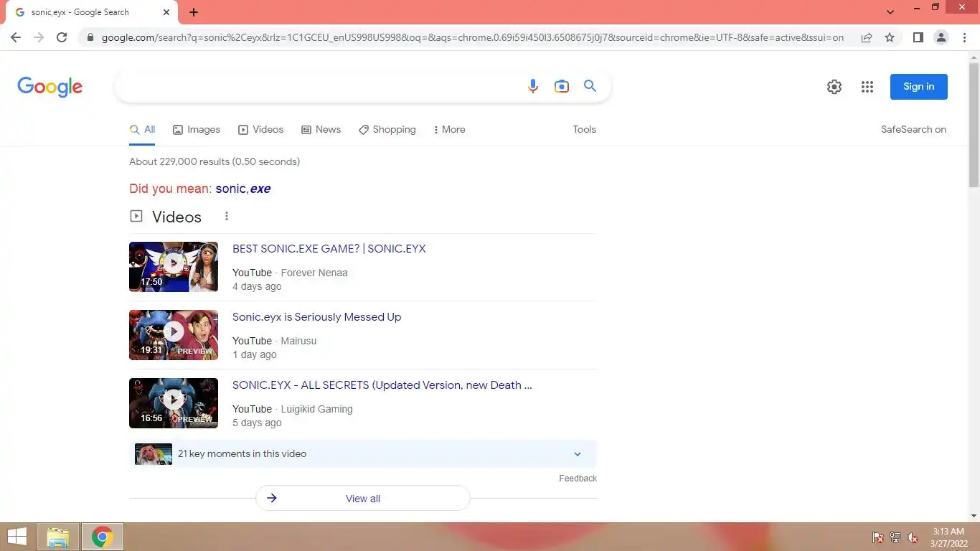Select the All results tab

[x=142, y=130]
